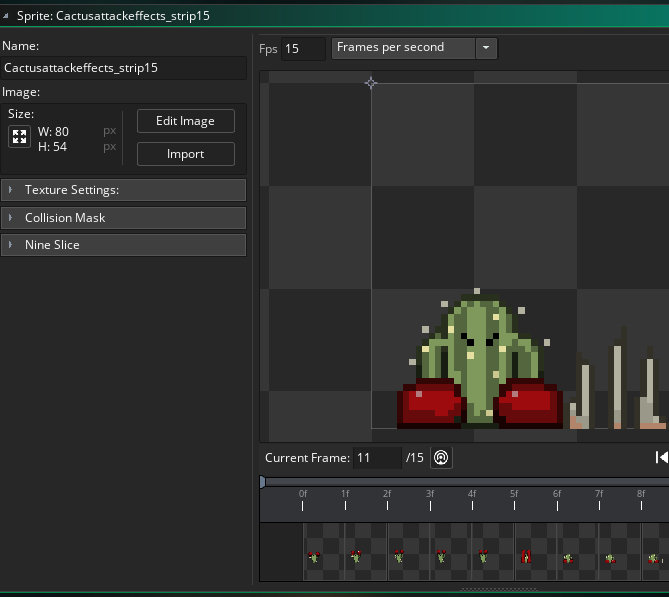Click the 0f timeline marker
Viewport: 669px width, 597px height.
(303, 500)
